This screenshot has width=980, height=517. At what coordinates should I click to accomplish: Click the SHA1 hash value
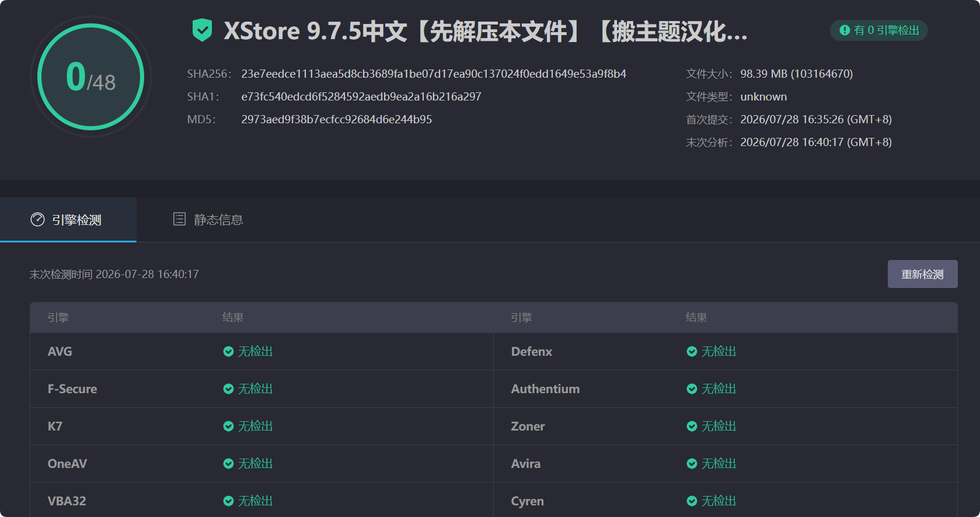click(x=361, y=97)
